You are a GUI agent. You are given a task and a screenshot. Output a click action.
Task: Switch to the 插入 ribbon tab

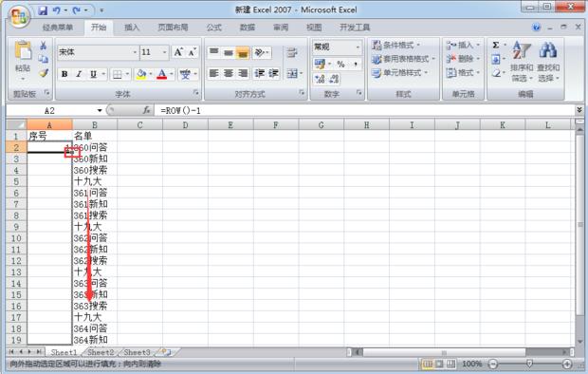(132, 28)
